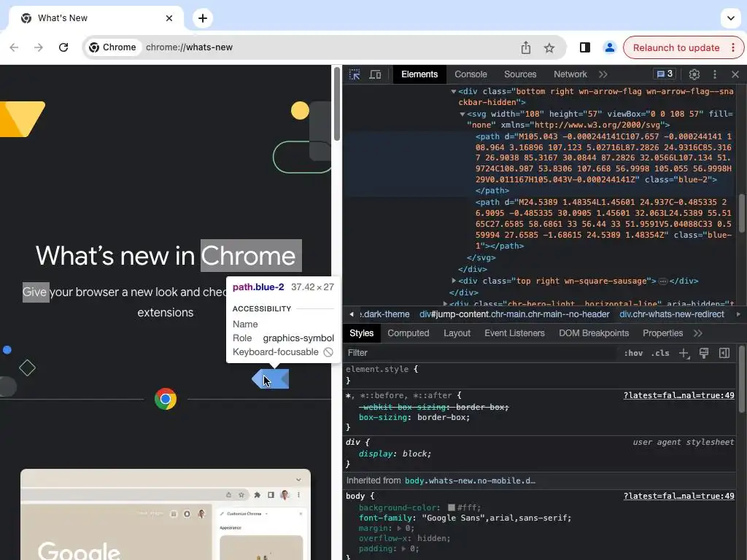Viewport: 747px width, 560px height.
Task: Open the browser side panel icon
Action: point(585,47)
